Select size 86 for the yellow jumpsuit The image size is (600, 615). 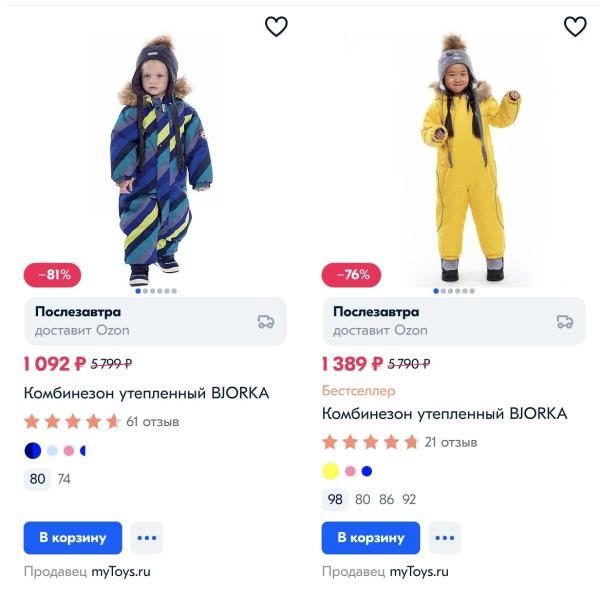[386, 499]
